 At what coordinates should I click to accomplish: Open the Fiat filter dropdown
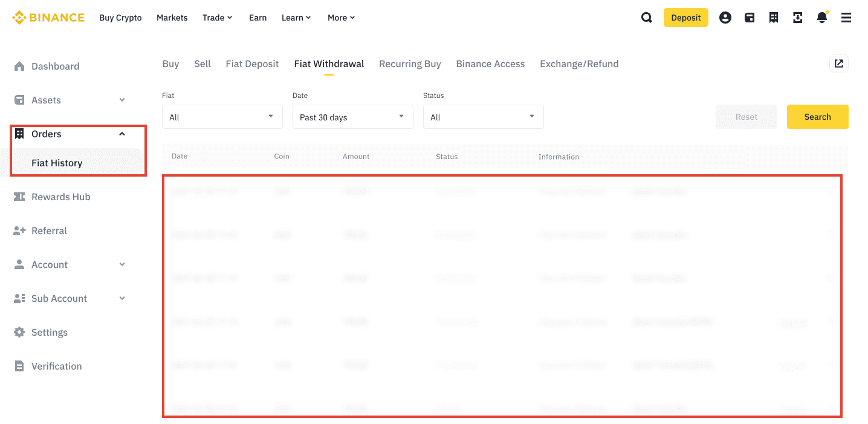(222, 117)
